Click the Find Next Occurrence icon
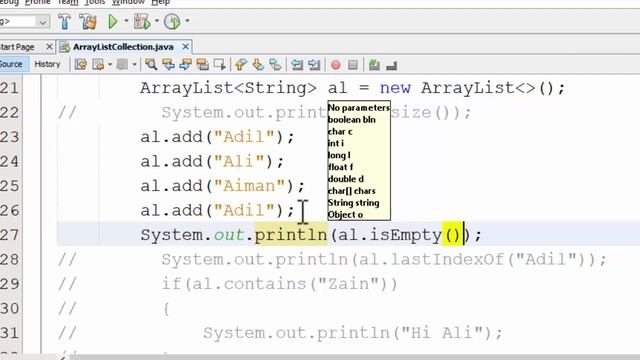 [185, 64]
